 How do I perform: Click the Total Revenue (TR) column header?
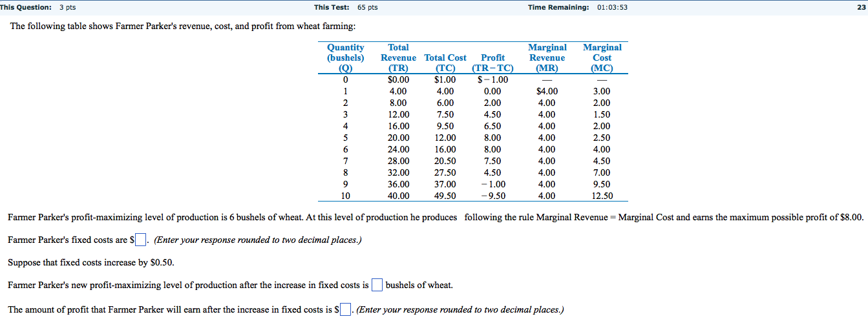[x=398, y=57]
